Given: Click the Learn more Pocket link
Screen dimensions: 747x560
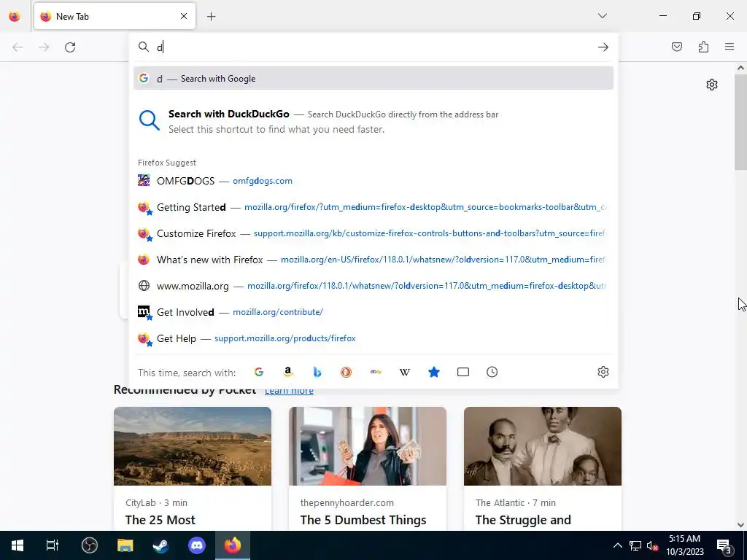Looking at the screenshot, I should click(289, 391).
